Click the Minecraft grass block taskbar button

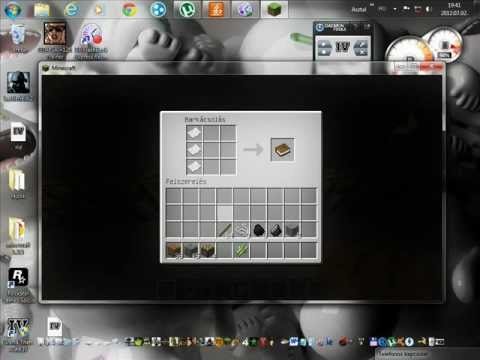[x=274, y=9]
